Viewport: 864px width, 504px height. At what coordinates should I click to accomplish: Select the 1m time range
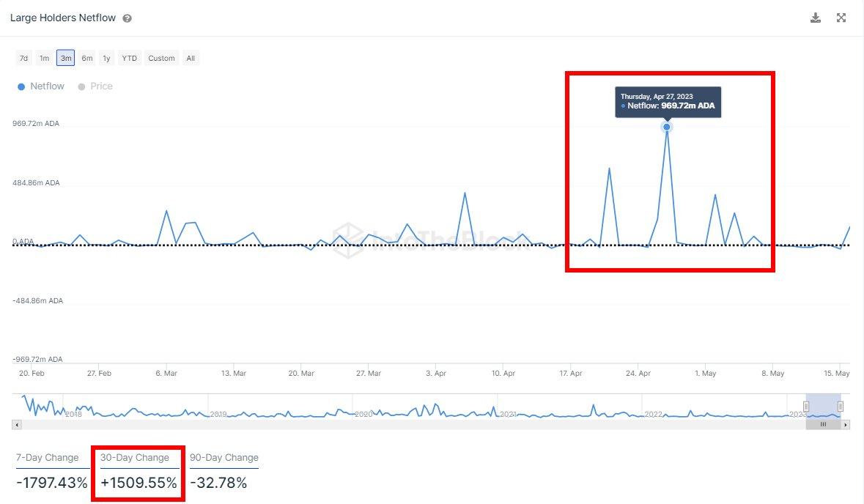45,58
